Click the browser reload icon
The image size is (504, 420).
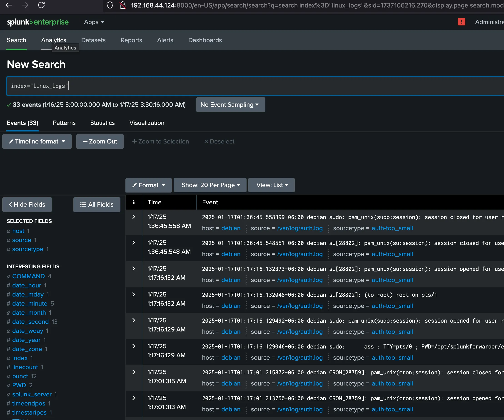pyautogui.click(x=41, y=5)
